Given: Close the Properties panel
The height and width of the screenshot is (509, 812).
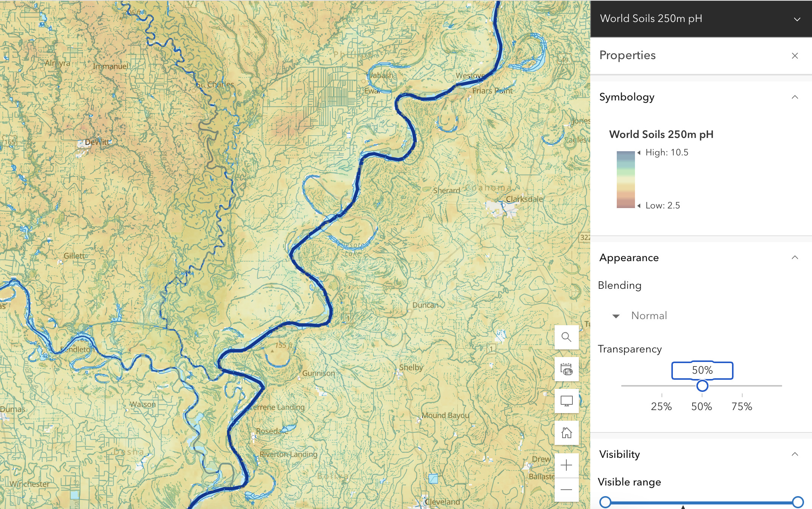Looking at the screenshot, I should click(795, 56).
